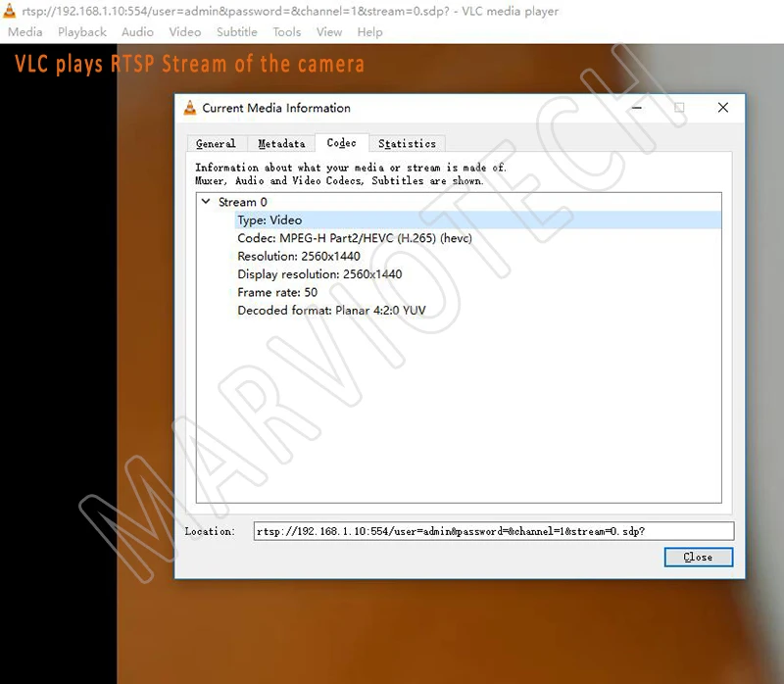The image size is (784, 684).
Task: Select the 'Frame rate: 50' row
Action: (x=478, y=292)
